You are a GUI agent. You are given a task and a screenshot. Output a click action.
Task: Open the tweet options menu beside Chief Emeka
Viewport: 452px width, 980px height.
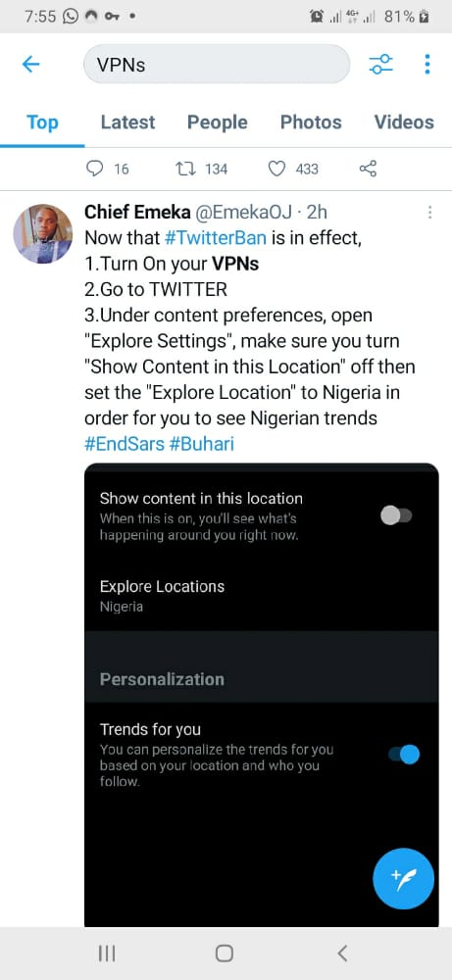coord(429,213)
